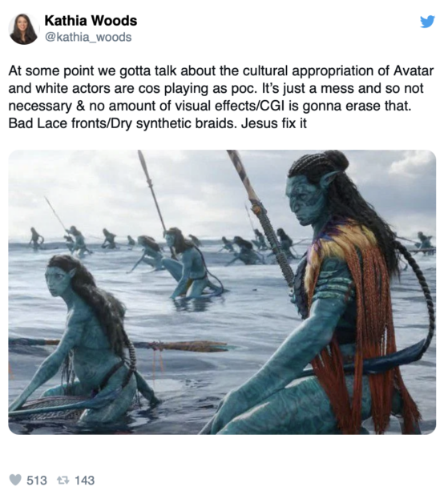Click the tweet text starting "At some point"

pos(221,97)
